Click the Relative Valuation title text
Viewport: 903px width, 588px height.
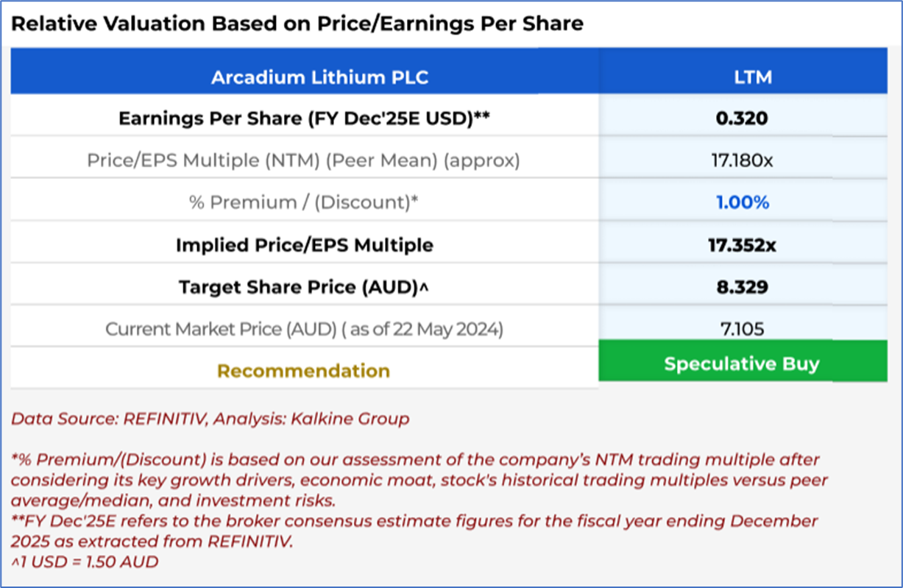[x=297, y=24]
